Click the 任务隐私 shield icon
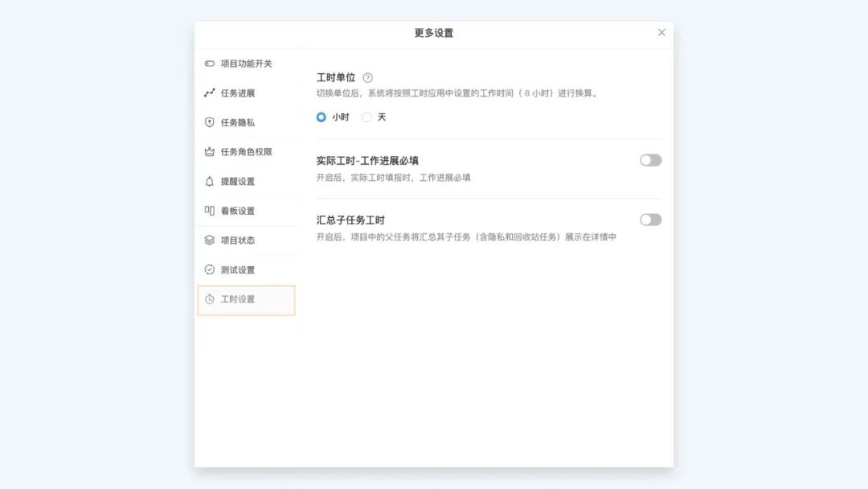868x489 pixels. click(x=210, y=122)
